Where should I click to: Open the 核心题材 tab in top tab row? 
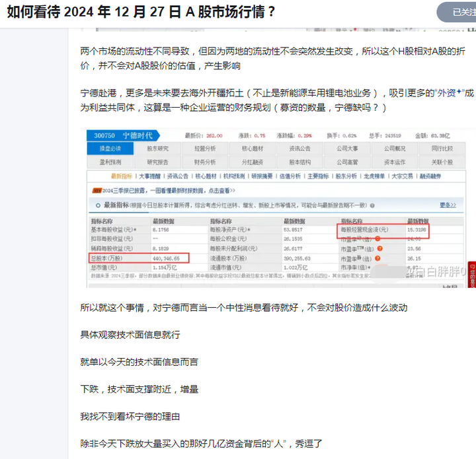coord(253,149)
